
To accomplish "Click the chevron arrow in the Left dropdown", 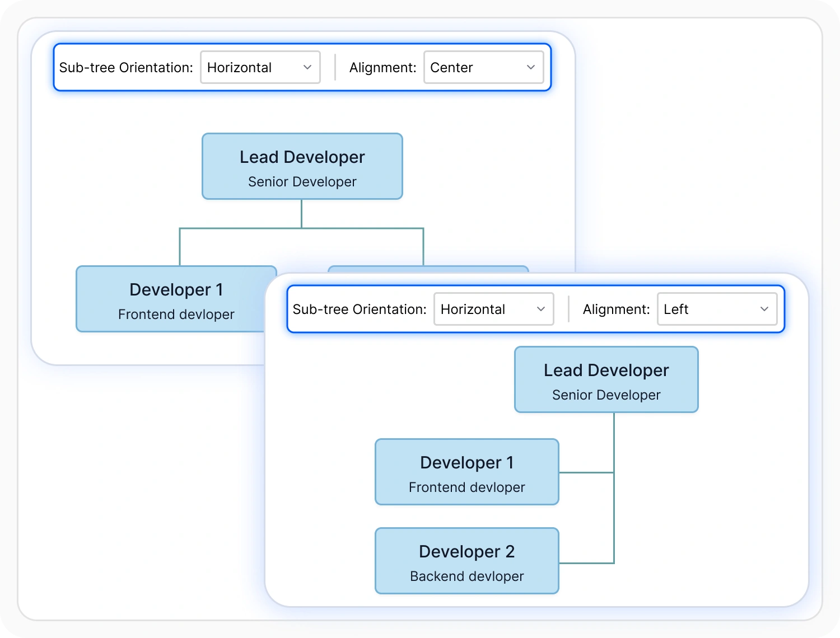I will [764, 309].
